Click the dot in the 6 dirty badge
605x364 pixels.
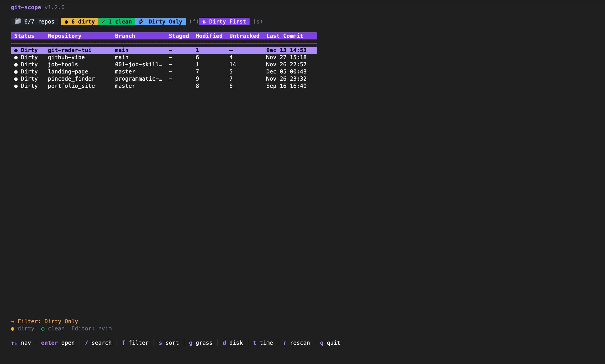pyautogui.click(x=66, y=22)
